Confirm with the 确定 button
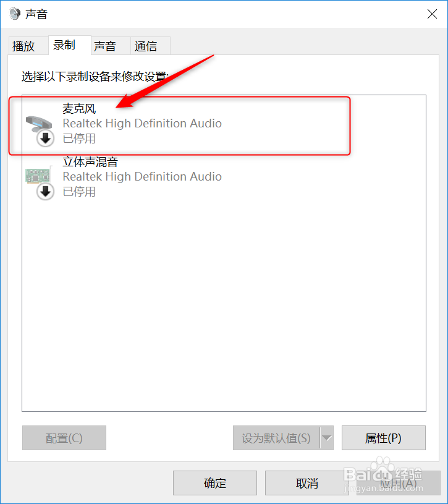 [x=215, y=483]
